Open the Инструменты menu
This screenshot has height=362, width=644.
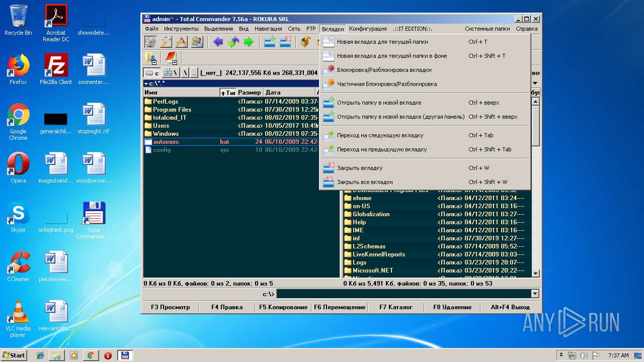coord(181,29)
